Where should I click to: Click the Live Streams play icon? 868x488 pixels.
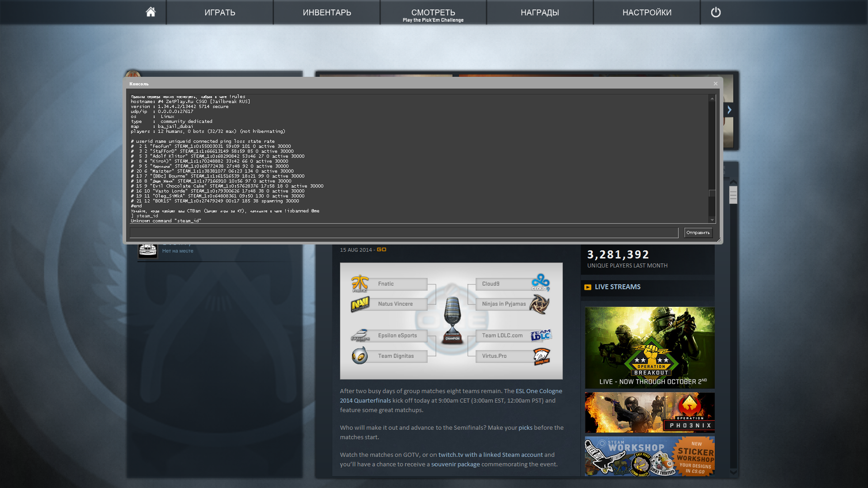tap(588, 287)
